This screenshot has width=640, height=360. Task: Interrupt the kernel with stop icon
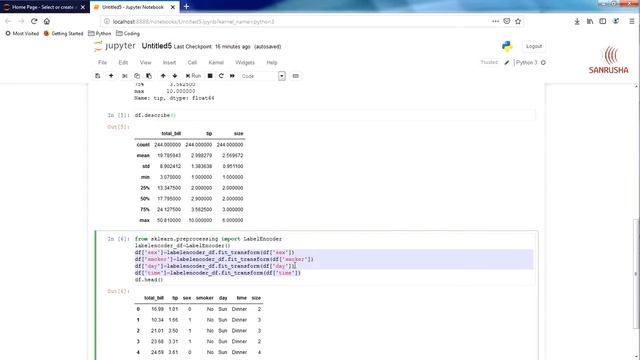pos(210,76)
